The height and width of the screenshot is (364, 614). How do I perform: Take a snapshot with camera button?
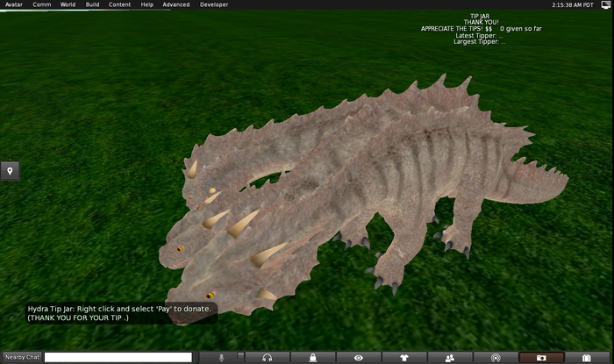point(540,357)
